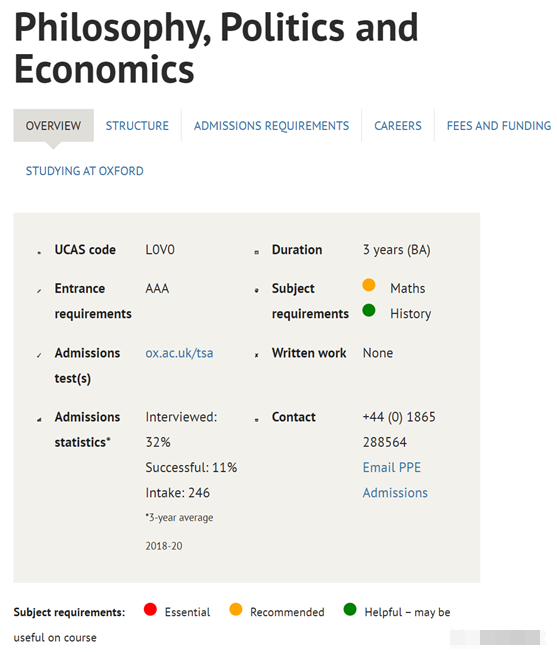Click the red Essential legend dot

tap(150, 609)
